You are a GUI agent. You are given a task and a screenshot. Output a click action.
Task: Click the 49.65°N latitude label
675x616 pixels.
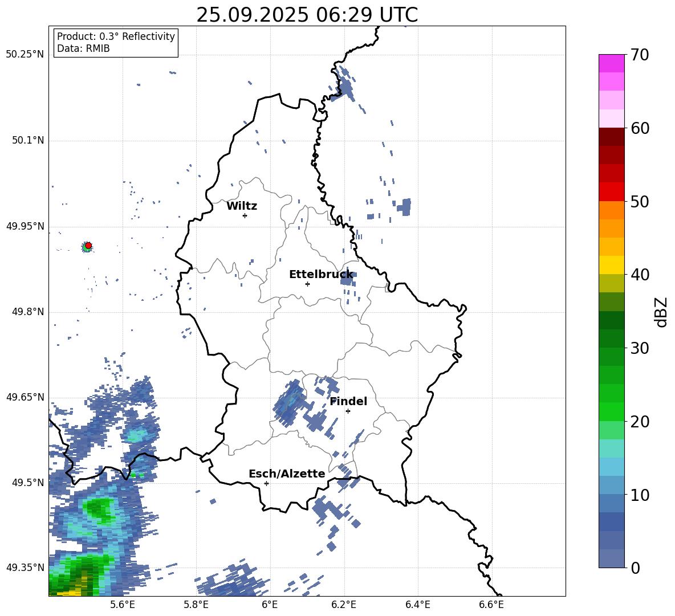[25, 397]
